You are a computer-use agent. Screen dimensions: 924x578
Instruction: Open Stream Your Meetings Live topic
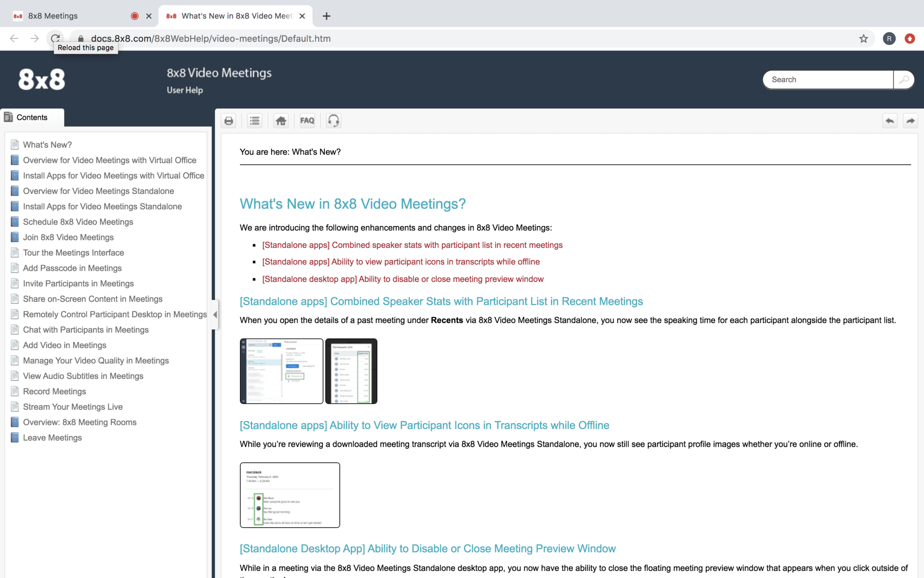point(73,407)
